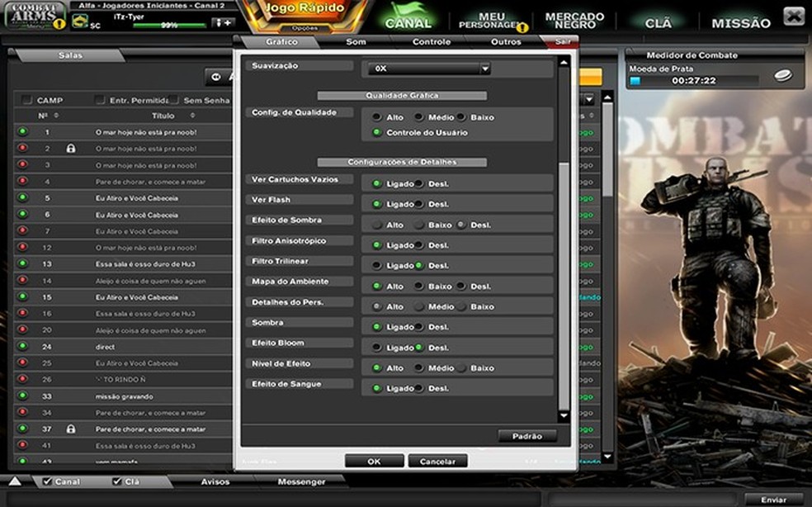Select room 13 Essa sala é osso duro

(x=123, y=264)
